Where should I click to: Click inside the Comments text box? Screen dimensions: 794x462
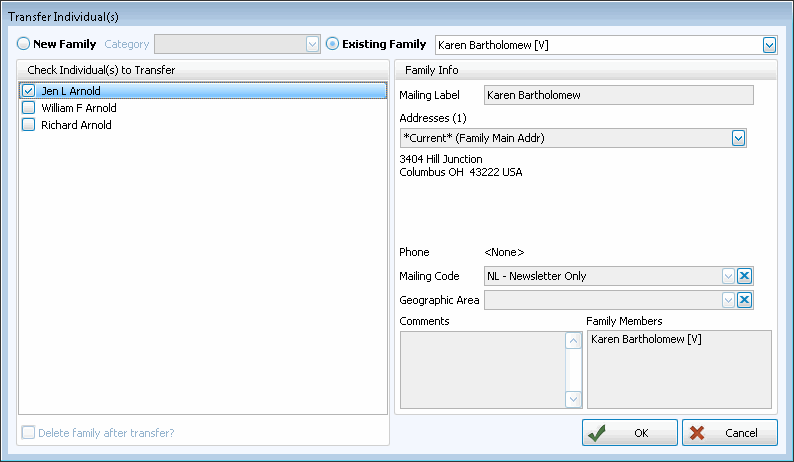point(482,369)
